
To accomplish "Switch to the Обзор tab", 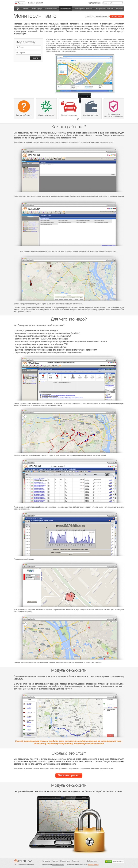I will coord(89,16).
